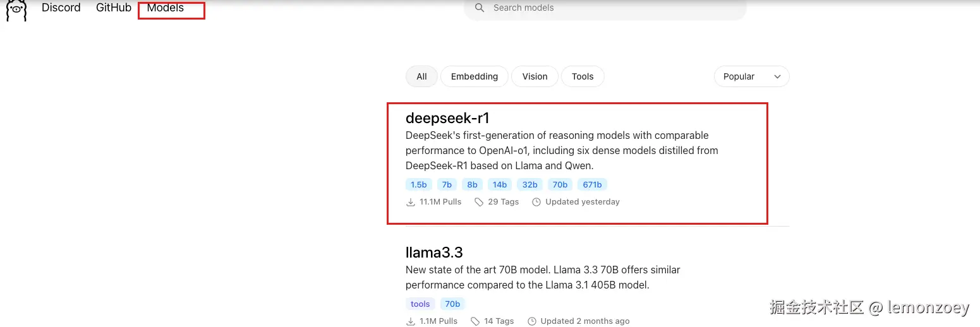This screenshot has height=327, width=980.
Task: Click the Ollama llama logo icon
Action: tap(16, 9)
